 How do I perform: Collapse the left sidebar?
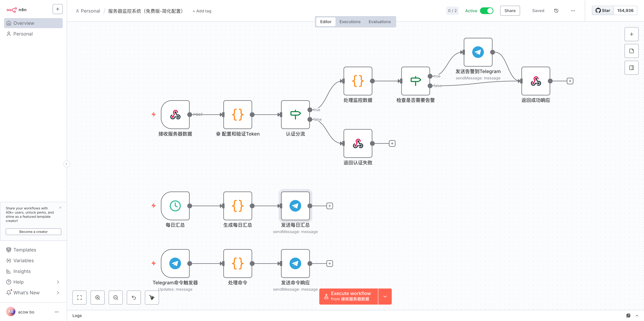click(x=67, y=164)
